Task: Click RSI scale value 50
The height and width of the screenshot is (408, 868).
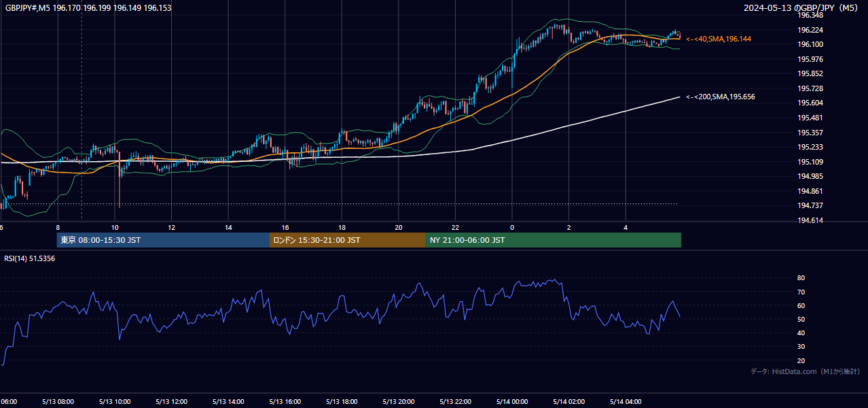Action: point(801,319)
